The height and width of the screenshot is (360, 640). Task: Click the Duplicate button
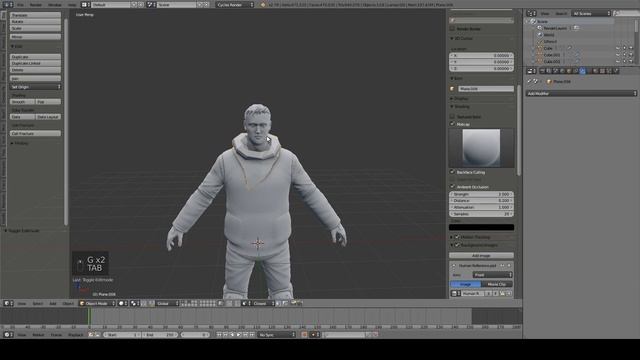point(36,57)
